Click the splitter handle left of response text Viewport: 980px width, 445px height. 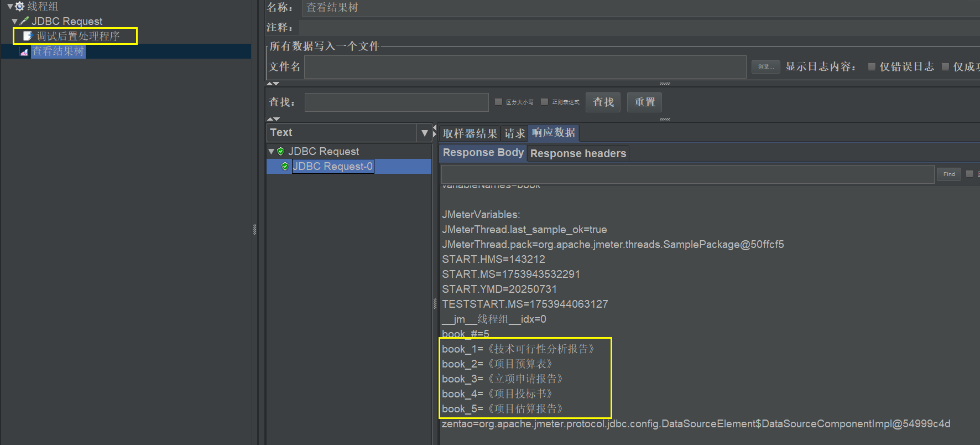click(435, 303)
